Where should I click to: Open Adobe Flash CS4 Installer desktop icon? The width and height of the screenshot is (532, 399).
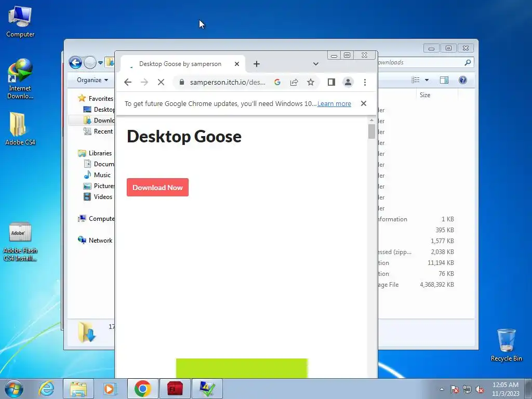pyautogui.click(x=20, y=242)
